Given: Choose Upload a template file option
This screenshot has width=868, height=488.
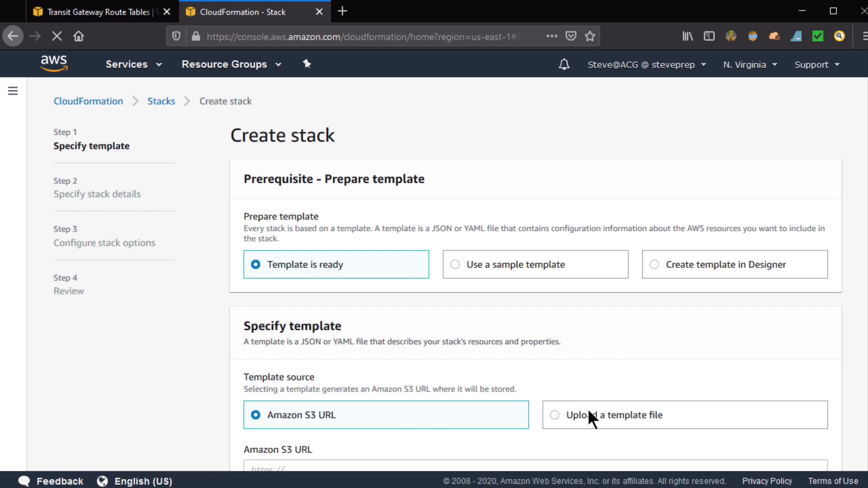Looking at the screenshot, I should (x=684, y=415).
